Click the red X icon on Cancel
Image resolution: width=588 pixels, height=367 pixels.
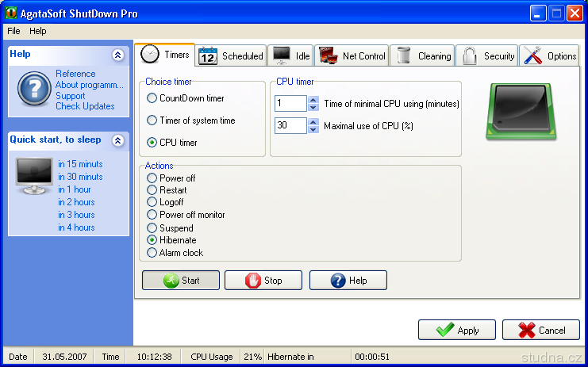point(526,331)
